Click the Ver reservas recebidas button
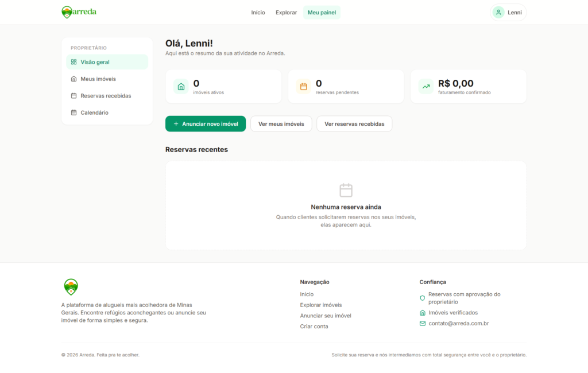This screenshot has width=588, height=373. [x=354, y=124]
